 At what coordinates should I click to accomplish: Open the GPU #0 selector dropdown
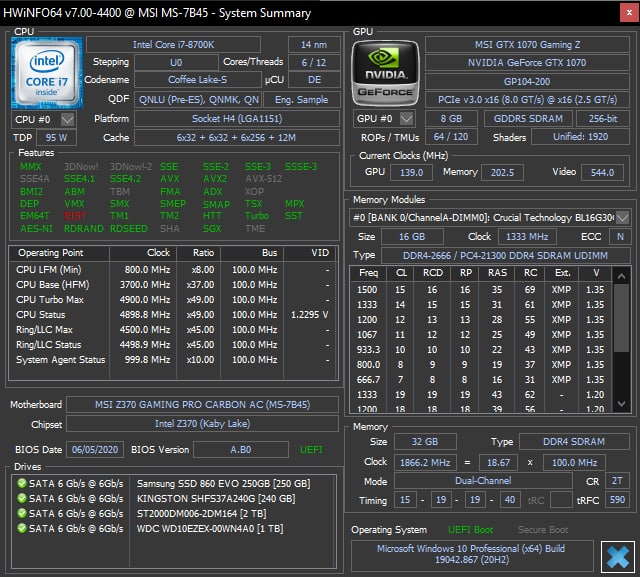[x=406, y=119]
